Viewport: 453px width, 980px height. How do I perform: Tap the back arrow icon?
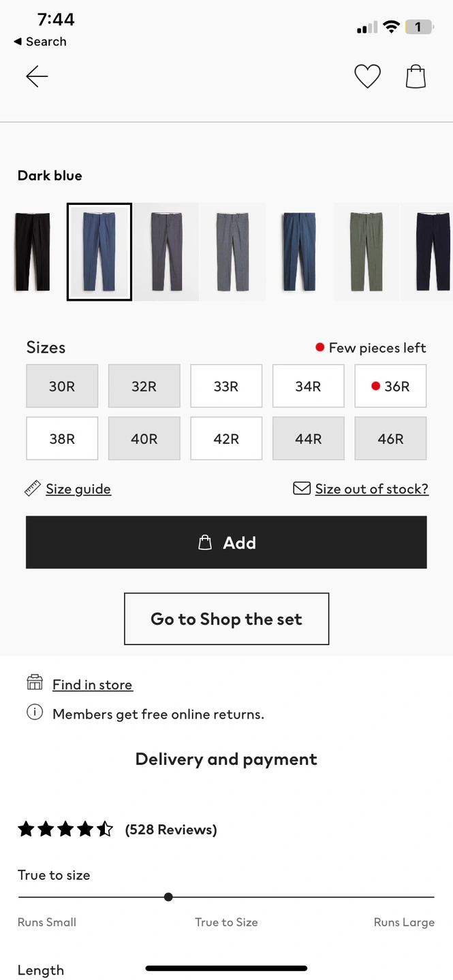pos(37,77)
